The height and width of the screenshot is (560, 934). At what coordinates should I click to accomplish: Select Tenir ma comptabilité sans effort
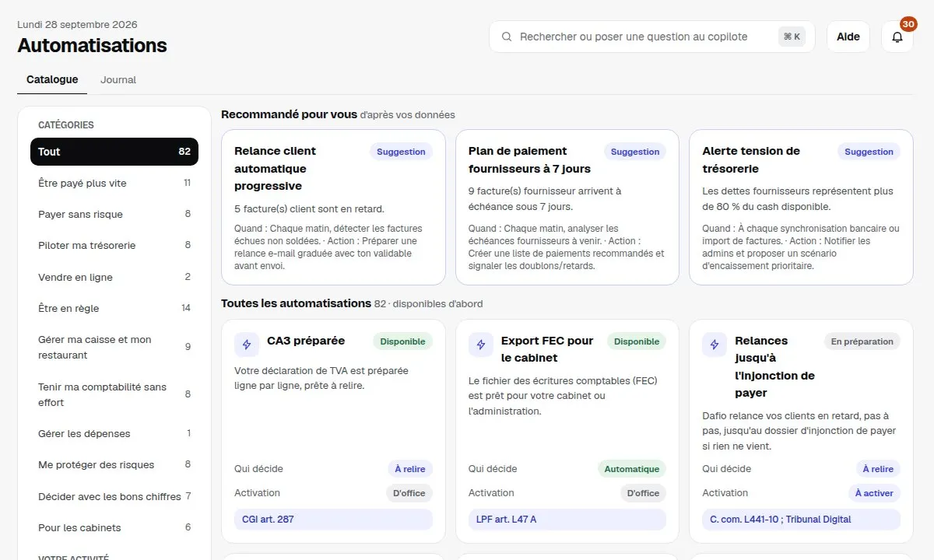pyautogui.click(x=114, y=394)
